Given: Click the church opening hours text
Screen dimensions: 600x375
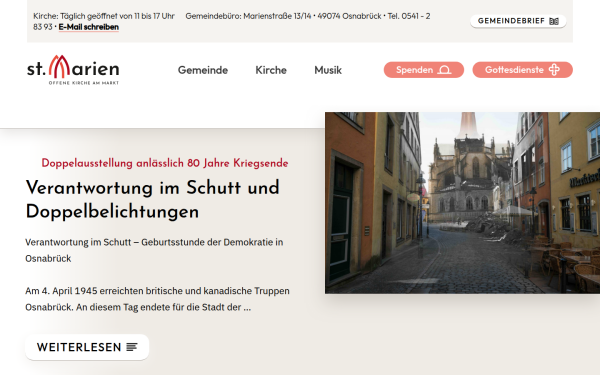Looking at the screenshot, I should 104,16.
